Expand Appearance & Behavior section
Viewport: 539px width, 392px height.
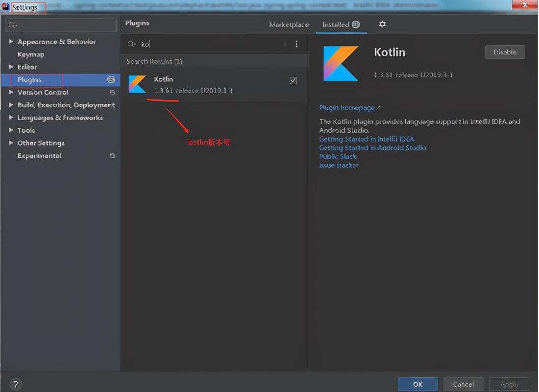(x=11, y=41)
